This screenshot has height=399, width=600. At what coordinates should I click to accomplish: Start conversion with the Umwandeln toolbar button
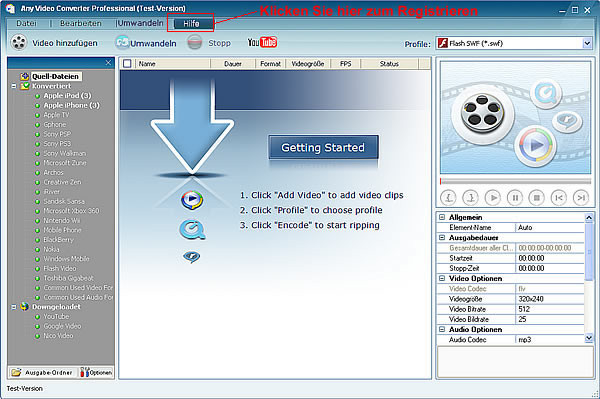tap(146, 43)
